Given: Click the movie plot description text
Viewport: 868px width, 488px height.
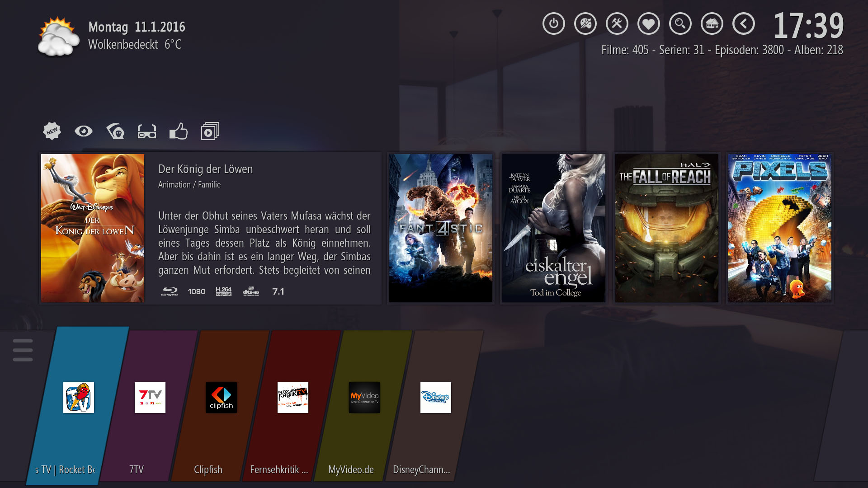Looking at the screenshot, I should point(264,243).
